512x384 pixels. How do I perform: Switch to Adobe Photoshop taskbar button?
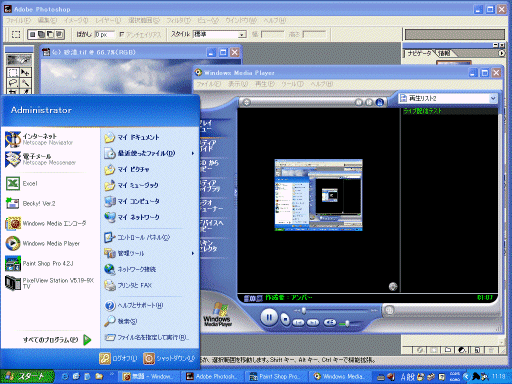tap(213, 377)
